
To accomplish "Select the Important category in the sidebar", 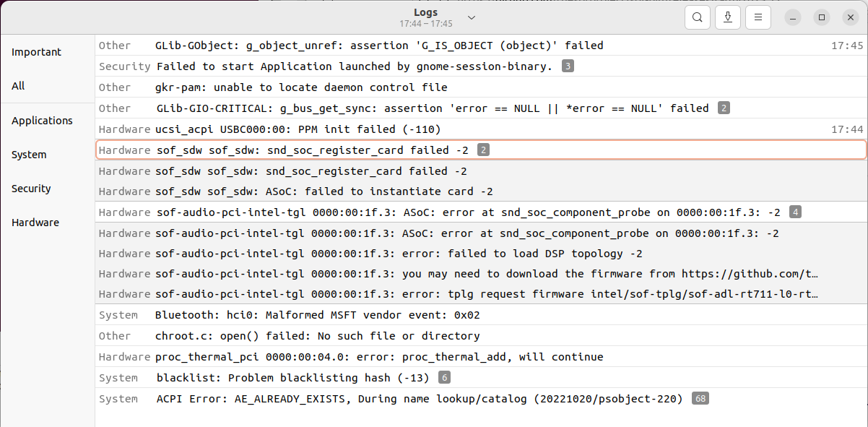I will [x=36, y=51].
